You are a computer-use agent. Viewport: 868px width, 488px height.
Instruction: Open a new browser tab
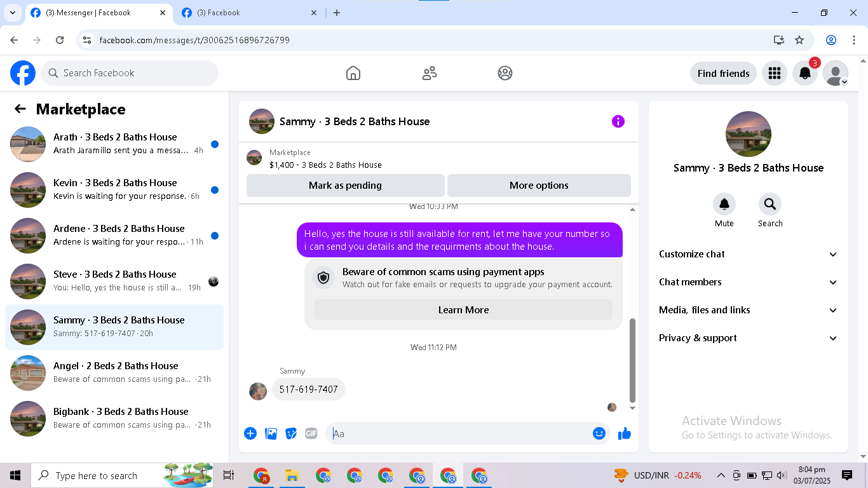(x=337, y=13)
